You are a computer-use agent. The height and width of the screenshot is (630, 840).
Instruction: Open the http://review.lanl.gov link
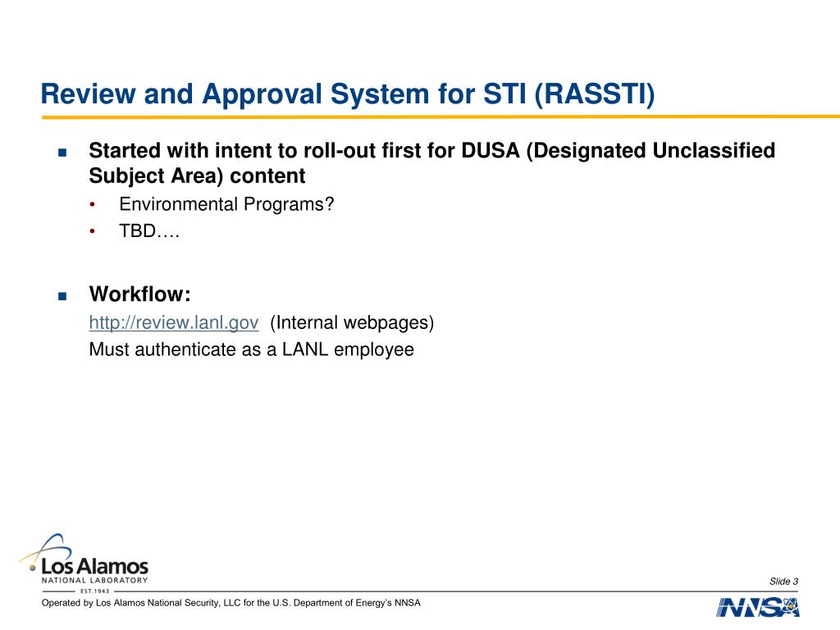pyautogui.click(x=174, y=322)
